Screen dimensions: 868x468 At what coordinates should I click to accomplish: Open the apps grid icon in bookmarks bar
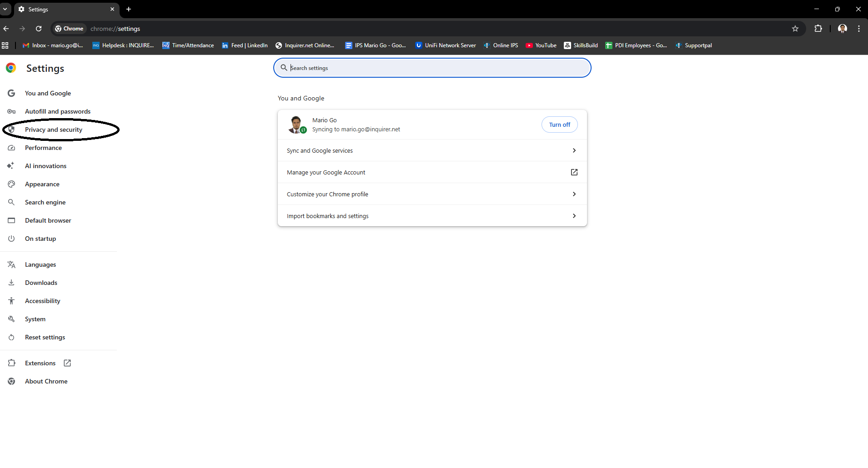click(x=5, y=45)
